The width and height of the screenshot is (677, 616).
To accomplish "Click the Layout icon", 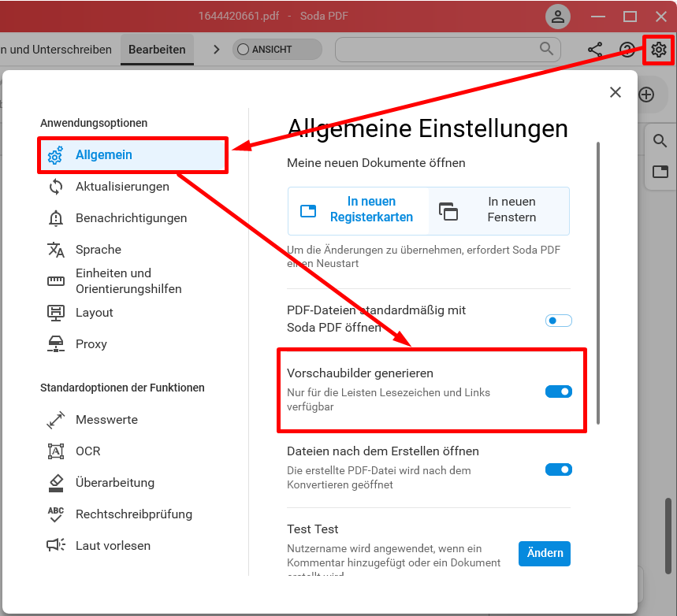I will [56, 313].
